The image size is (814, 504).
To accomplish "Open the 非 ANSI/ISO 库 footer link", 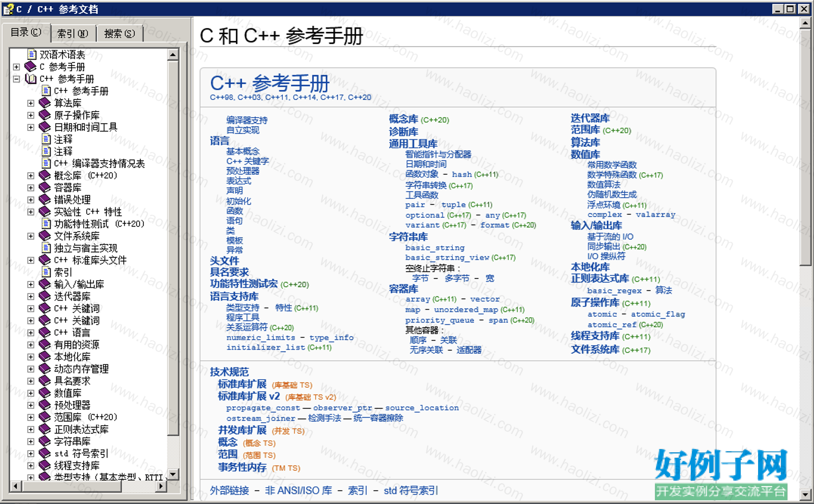I will [298, 490].
